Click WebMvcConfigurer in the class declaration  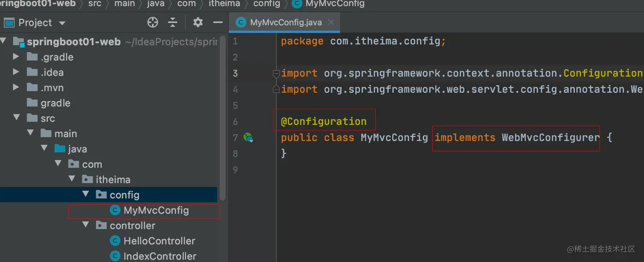coord(550,137)
